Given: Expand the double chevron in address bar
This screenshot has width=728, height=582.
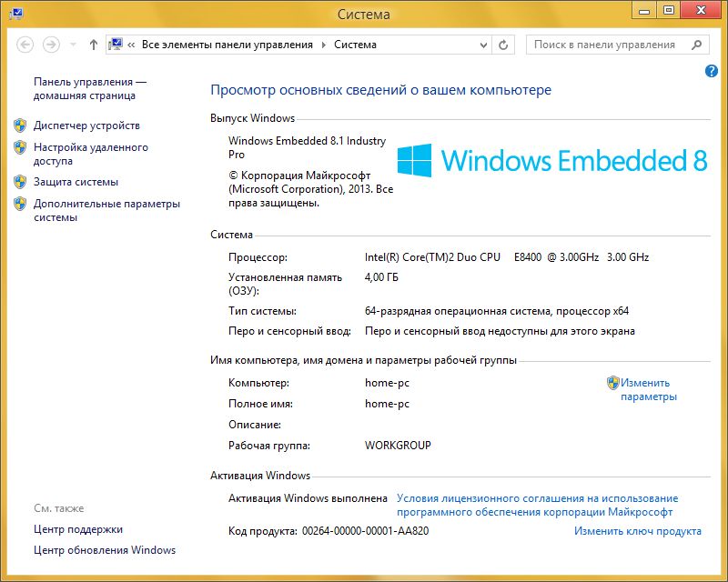Looking at the screenshot, I should 131,45.
